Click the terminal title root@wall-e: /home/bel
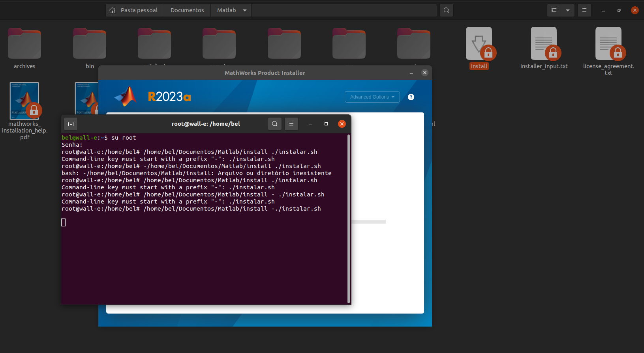644x353 pixels. tap(206, 124)
